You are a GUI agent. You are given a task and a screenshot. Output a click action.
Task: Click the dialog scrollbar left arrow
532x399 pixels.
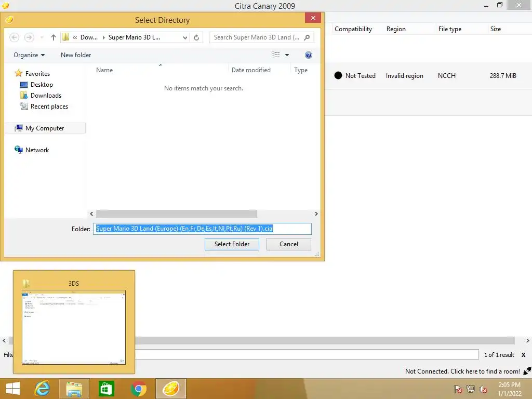[x=91, y=214]
